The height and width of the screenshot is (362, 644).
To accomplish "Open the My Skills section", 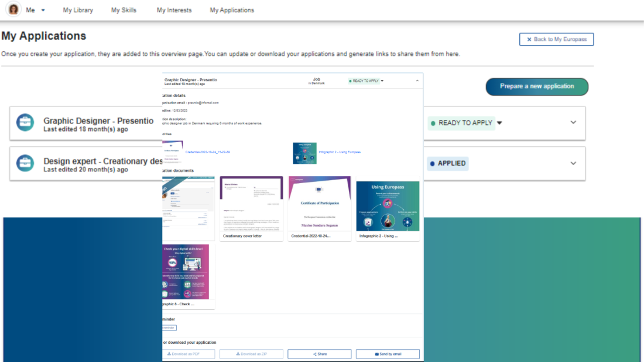I will (124, 11).
